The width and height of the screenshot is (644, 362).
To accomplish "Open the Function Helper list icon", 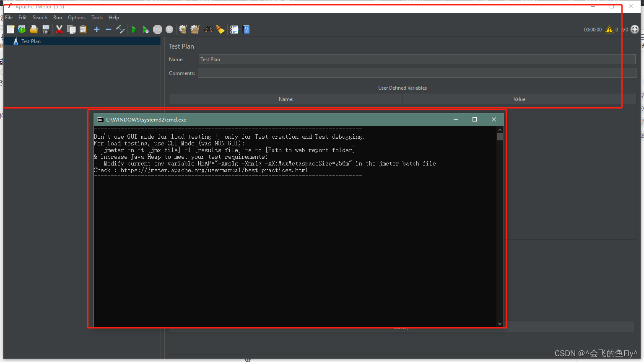I will pos(234,29).
